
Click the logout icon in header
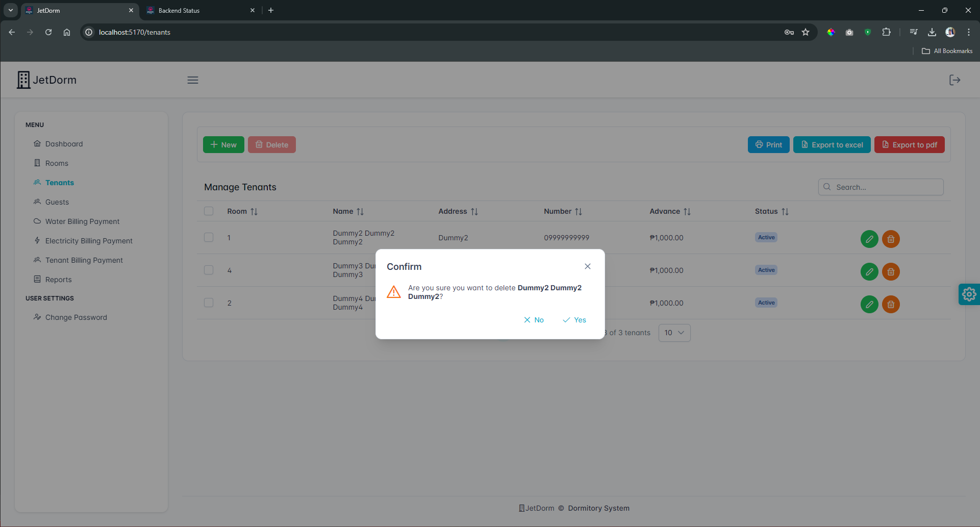[x=954, y=80]
